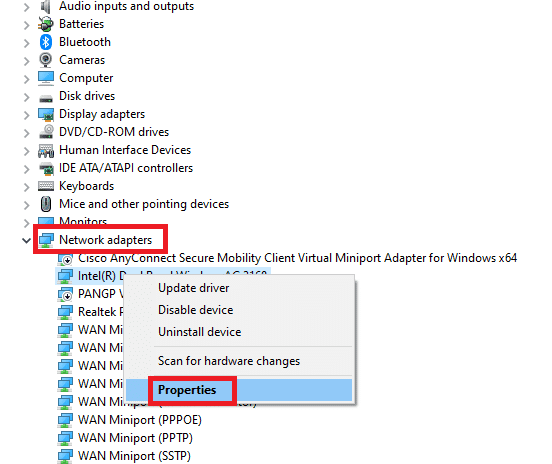Click the Cisco AnyConnect adapter icon
The image size is (552, 464).
tap(65, 259)
